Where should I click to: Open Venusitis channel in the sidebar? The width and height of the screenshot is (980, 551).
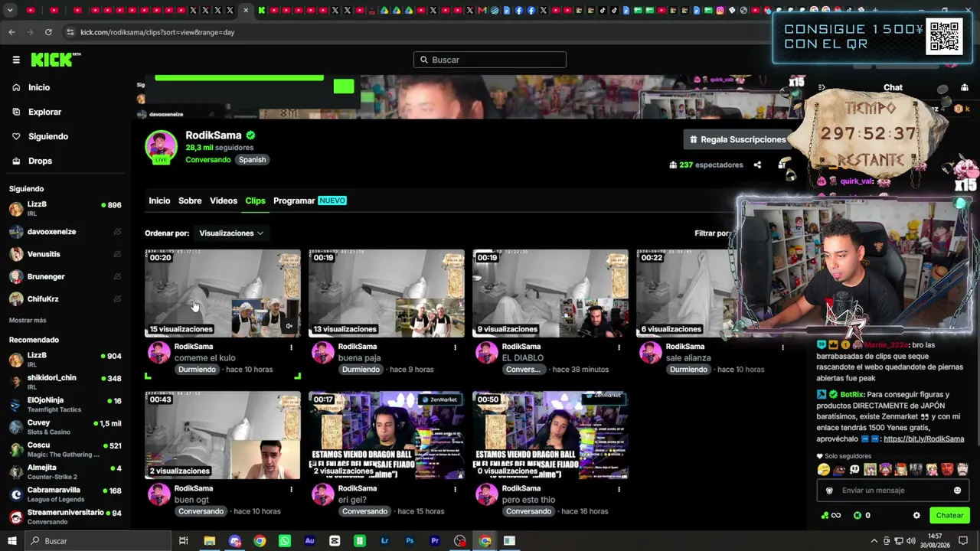click(x=65, y=254)
